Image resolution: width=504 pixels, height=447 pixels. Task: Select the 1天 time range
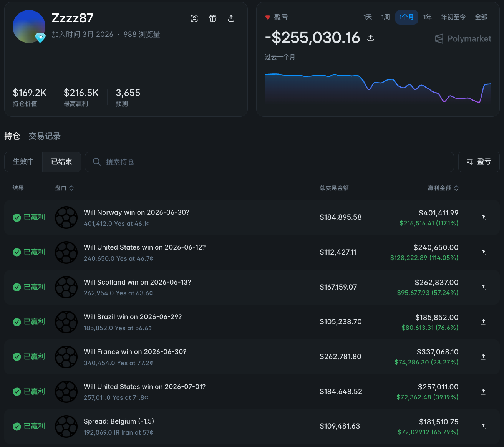(368, 17)
